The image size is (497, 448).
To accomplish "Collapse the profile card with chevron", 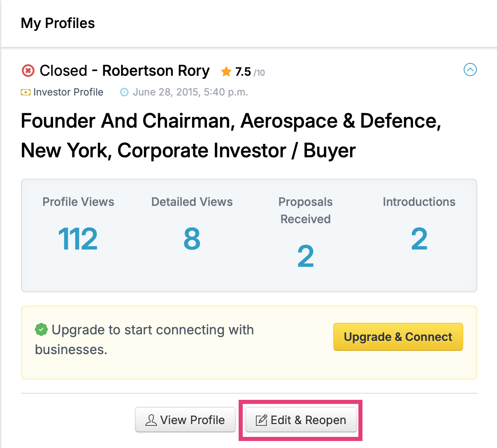I will 470,70.
